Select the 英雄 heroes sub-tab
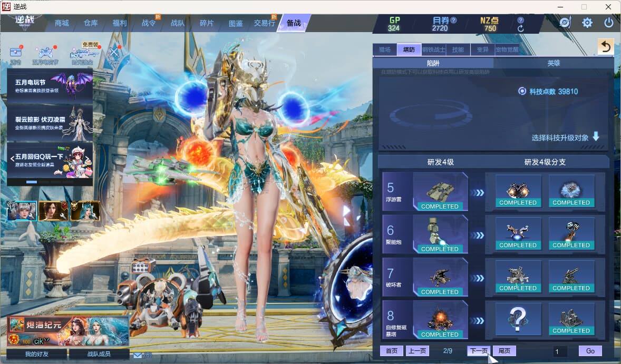Image resolution: width=621 pixels, height=364 pixels. (554, 63)
